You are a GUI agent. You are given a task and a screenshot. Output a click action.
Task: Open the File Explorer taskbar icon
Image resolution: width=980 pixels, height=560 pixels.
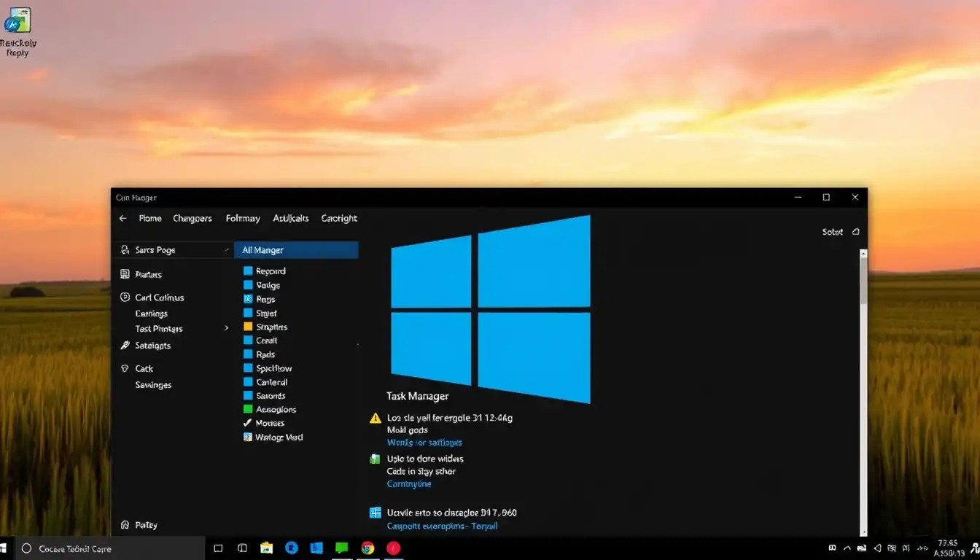point(266,548)
